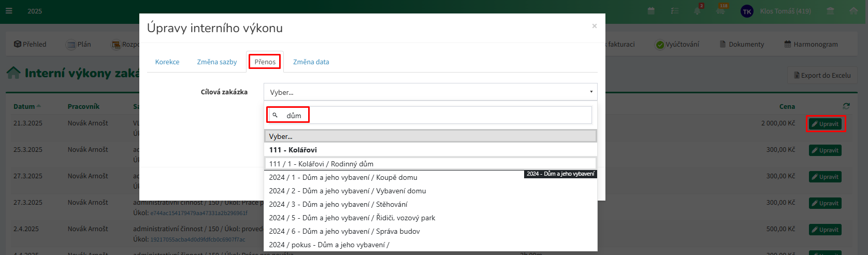Switch to the Změna sazby tab
The image size is (868, 255).
[x=216, y=62]
